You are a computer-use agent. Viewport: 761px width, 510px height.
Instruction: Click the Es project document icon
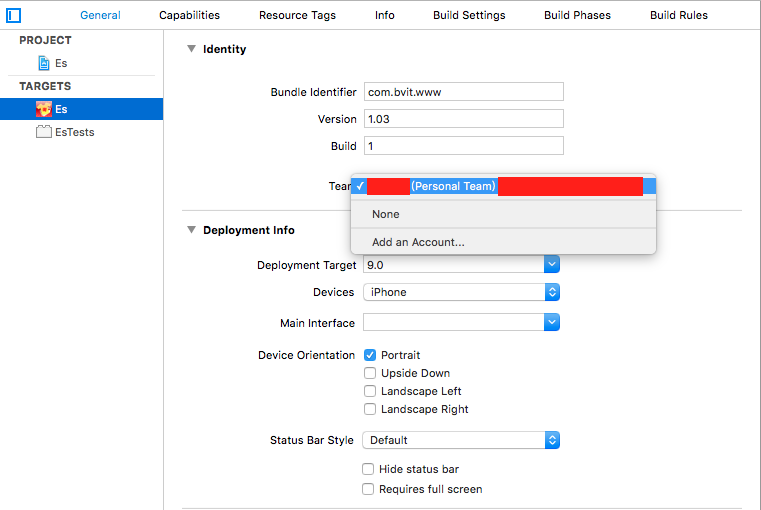pyautogui.click(x=44, y=63)
